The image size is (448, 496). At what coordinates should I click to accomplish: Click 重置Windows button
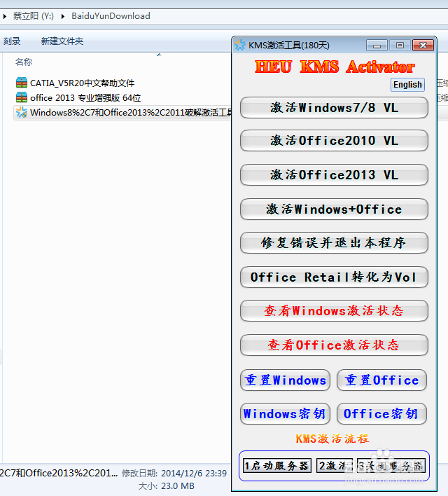pos(285,380)
